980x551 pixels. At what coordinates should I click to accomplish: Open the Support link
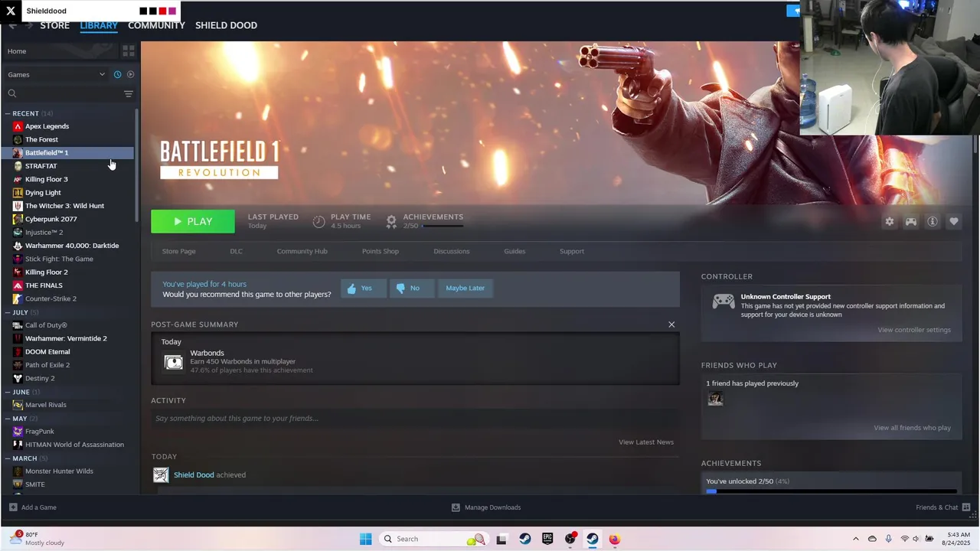pyautogui.click(x=571, y=251)
